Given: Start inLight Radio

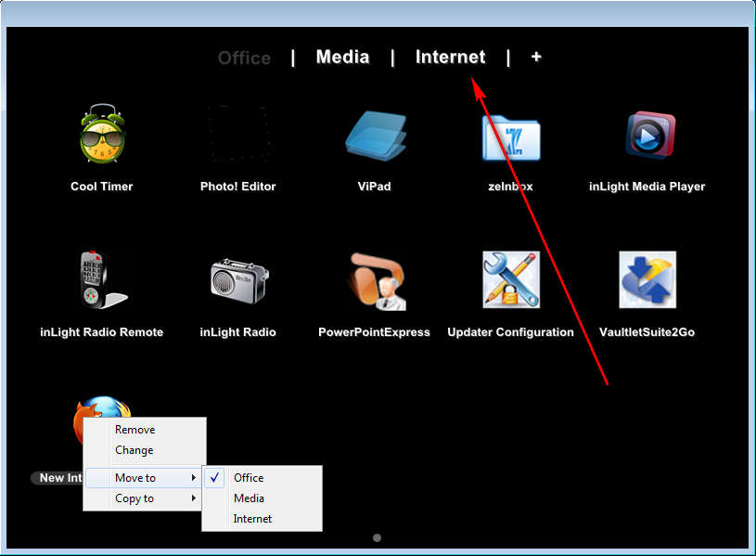Looking at the screenshot, I should pyautogui.click(x=237, y=278).
